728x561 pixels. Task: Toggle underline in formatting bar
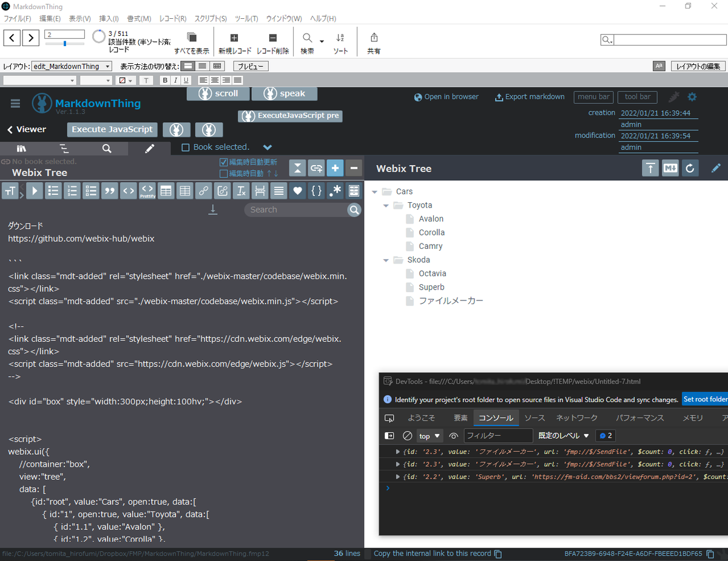(186, 80)
